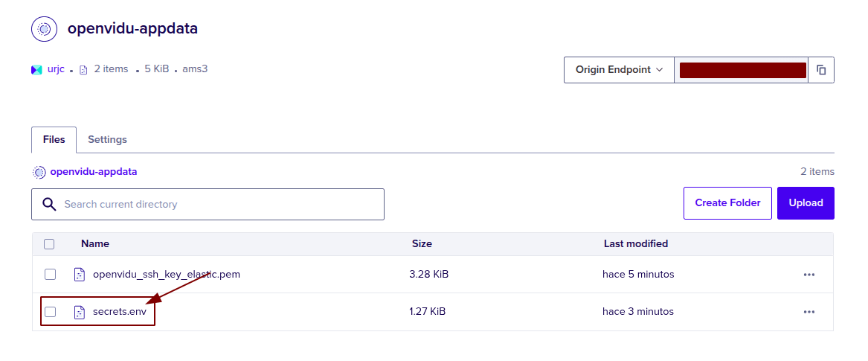Click the breadcrumb bucket icon

click(x=39, y=172)
